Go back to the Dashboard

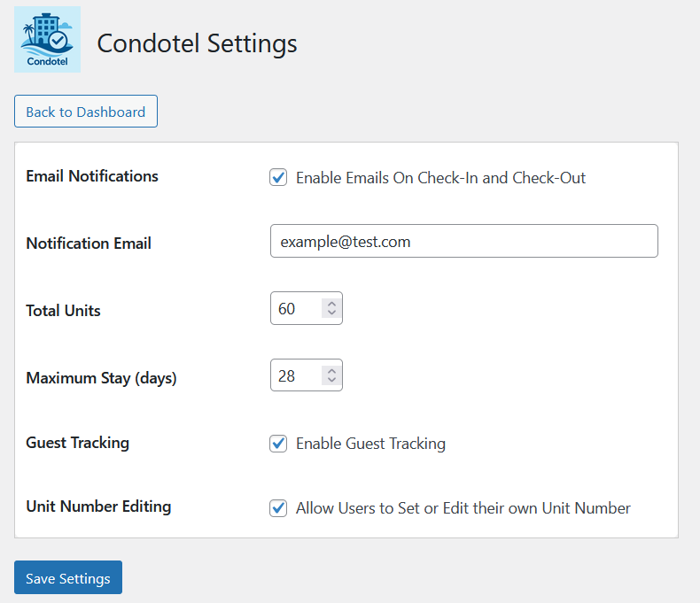86,112
